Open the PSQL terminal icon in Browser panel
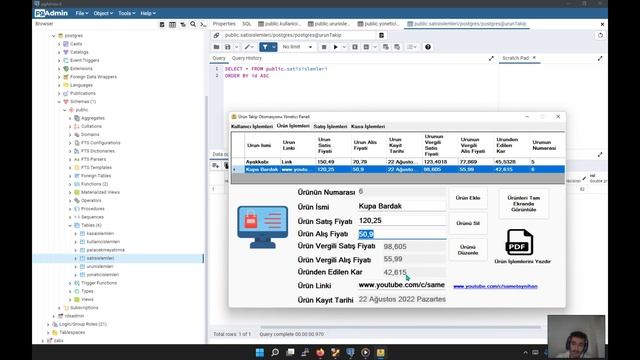The image size is (640, 360). [x=203, y=24]
